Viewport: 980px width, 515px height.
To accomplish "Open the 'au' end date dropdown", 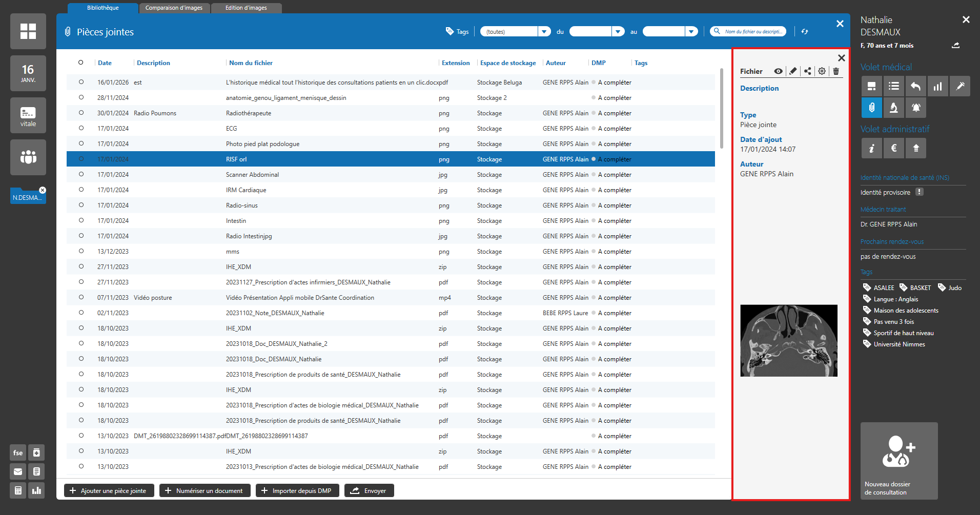I will click(x=691, y=32).
